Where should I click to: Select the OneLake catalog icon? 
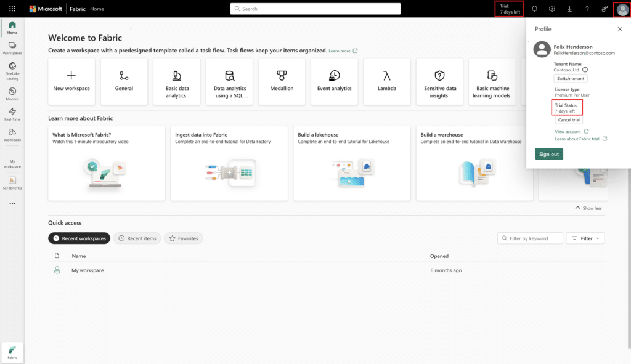click(12, 69)
